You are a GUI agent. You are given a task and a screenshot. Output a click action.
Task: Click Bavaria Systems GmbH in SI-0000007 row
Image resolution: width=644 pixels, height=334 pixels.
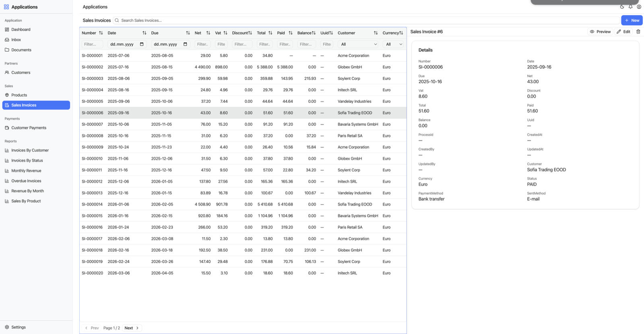pos(358,124)
